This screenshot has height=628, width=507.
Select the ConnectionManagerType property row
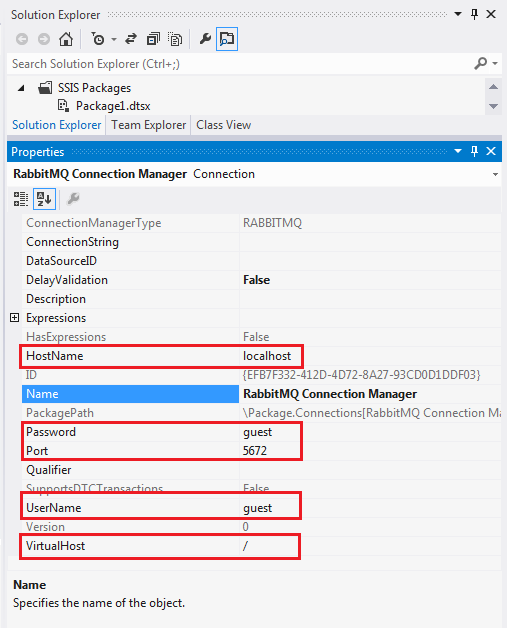pyautogui.click(x=261, y=223)
